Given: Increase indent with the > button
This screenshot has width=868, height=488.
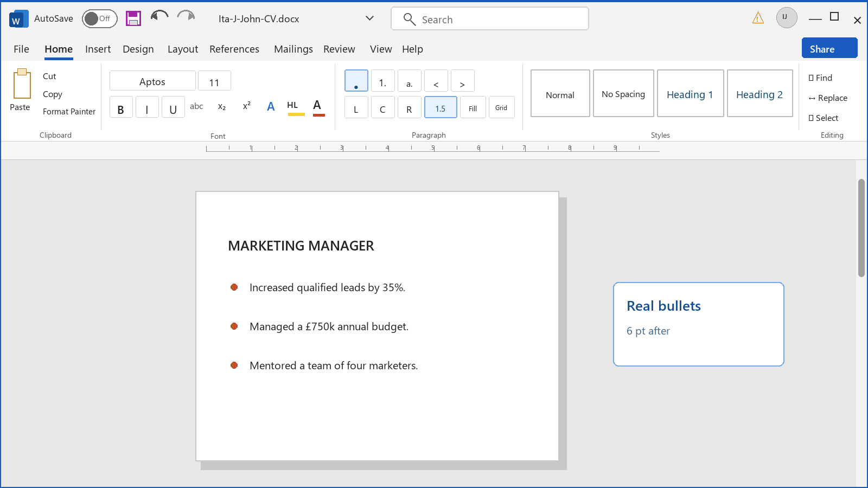Looking at the screenshot, I should (x=463, y=81).
